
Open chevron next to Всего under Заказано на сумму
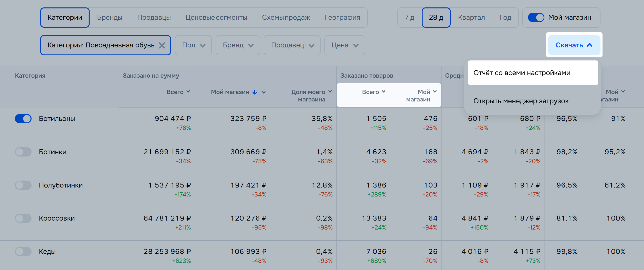pos(188,92)
